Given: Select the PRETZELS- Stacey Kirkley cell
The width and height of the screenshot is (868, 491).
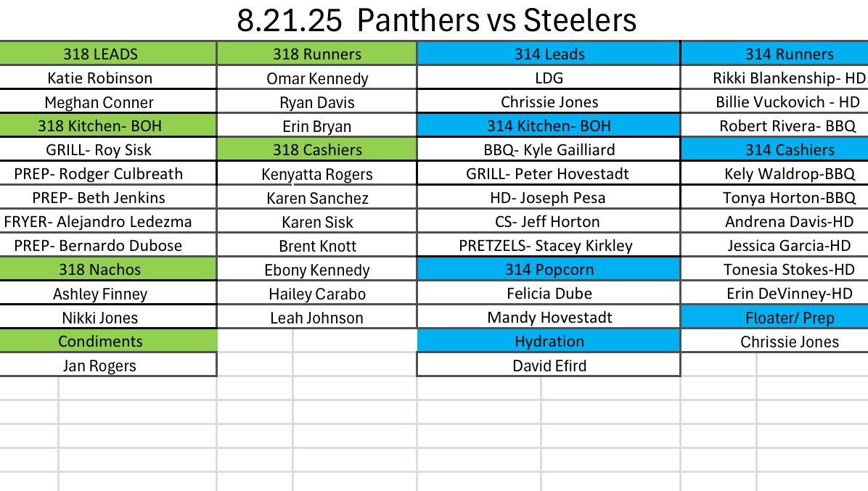Looking at the screenshot, I should click(x=546, y=245).
